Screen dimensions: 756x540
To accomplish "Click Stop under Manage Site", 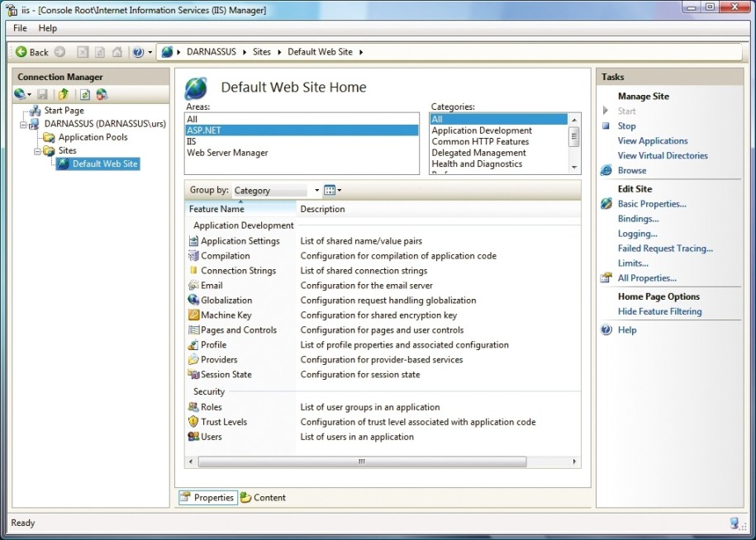I will [627, 126].
